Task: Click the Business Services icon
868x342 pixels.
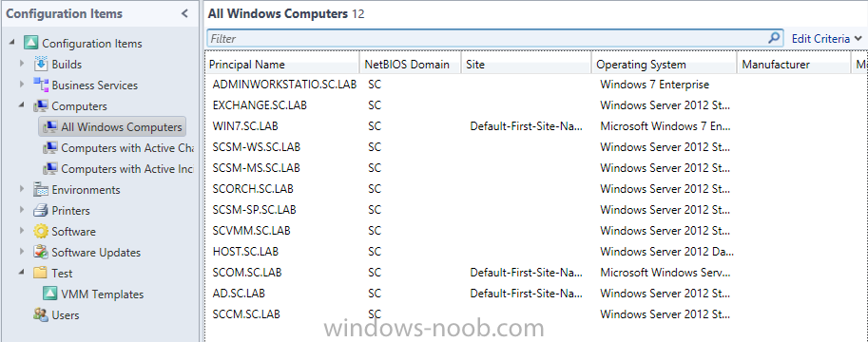Action: 41,85
